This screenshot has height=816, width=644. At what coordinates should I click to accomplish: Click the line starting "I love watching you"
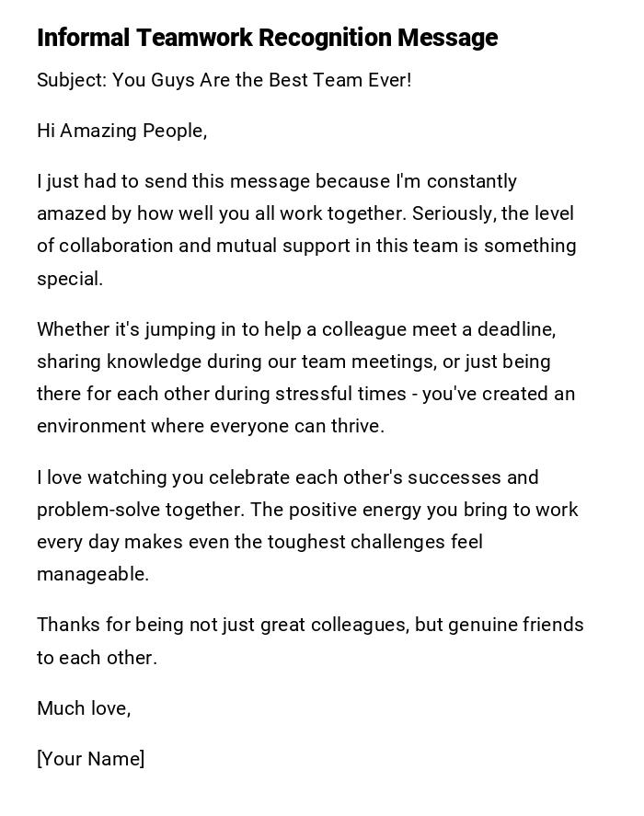[x=287, y=477]
